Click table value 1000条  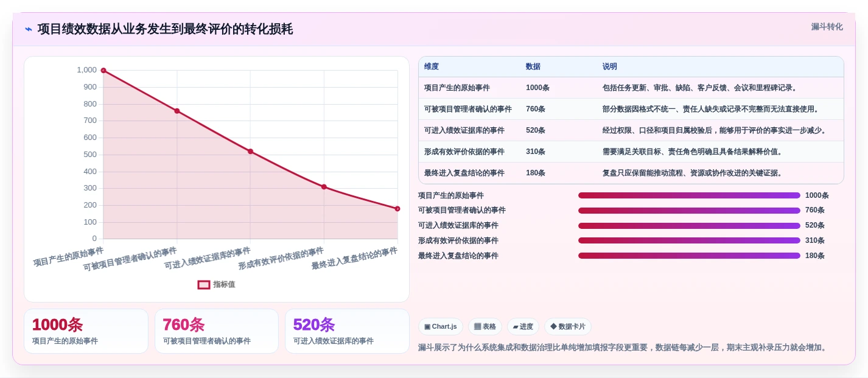pyautogui.click(x=537, y=88)
